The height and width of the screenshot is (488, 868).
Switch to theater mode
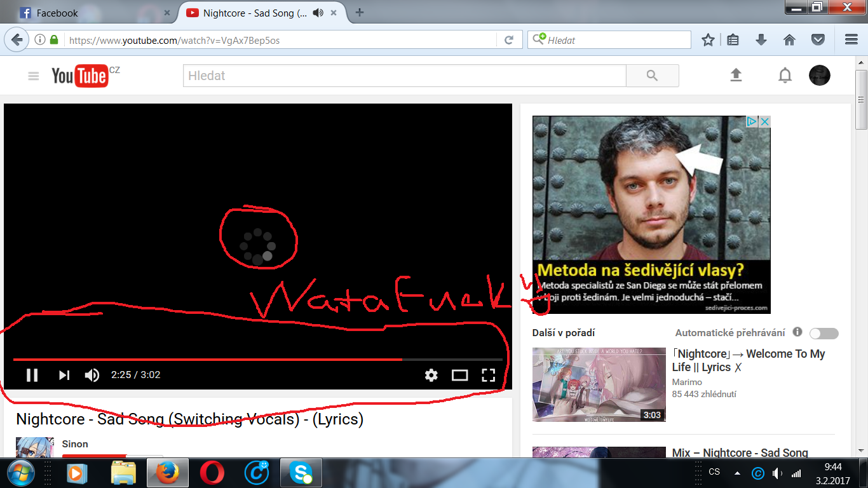[459, 375]
